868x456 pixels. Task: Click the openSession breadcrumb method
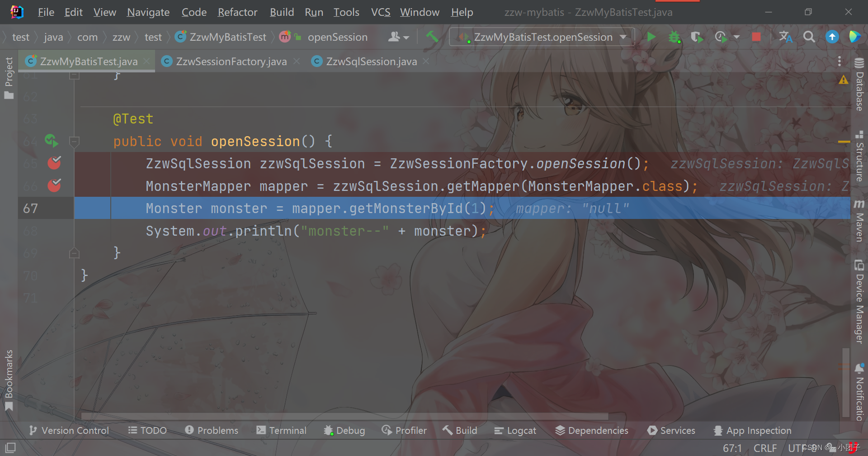(324, 37)
